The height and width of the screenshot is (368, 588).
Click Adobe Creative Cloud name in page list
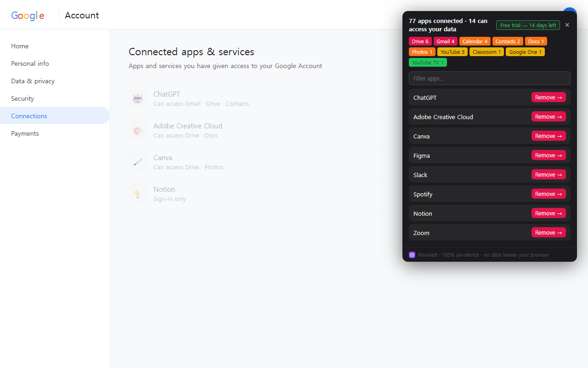click(x=188, y=126)
